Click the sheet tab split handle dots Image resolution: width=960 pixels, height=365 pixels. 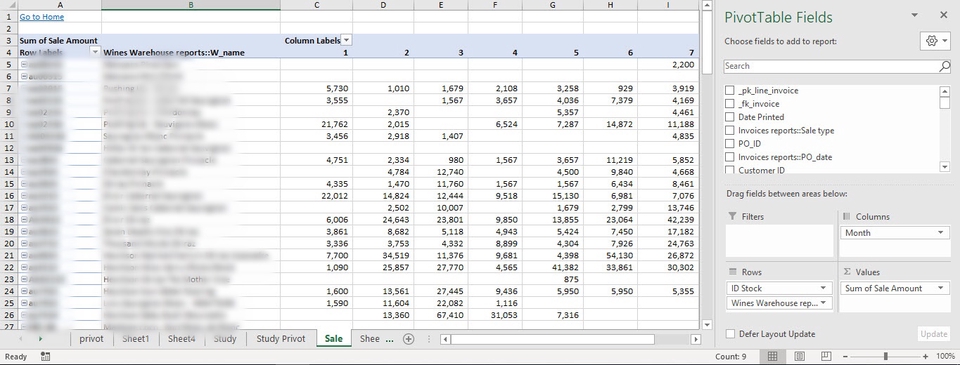tap(429, 339)
